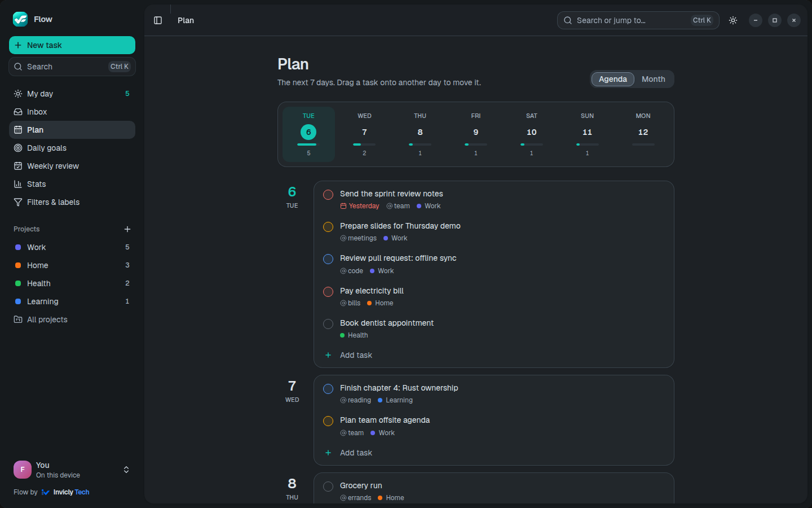Open task Book dentist appointment
Screen dimensions: 812x508
pos(387,323)
